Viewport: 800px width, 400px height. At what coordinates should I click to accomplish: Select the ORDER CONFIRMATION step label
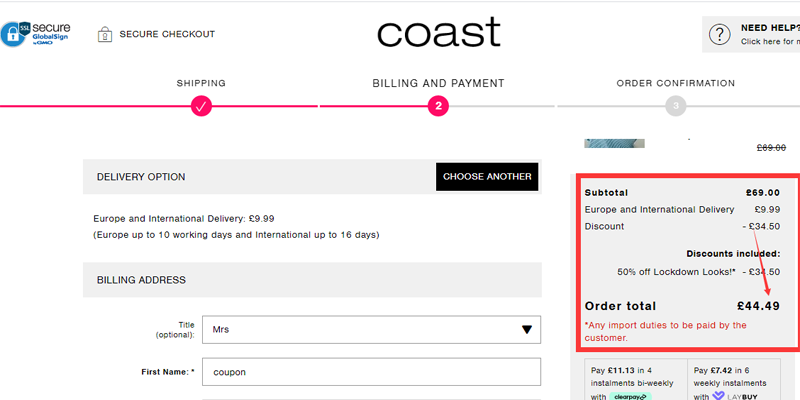[x=676, y=83]
